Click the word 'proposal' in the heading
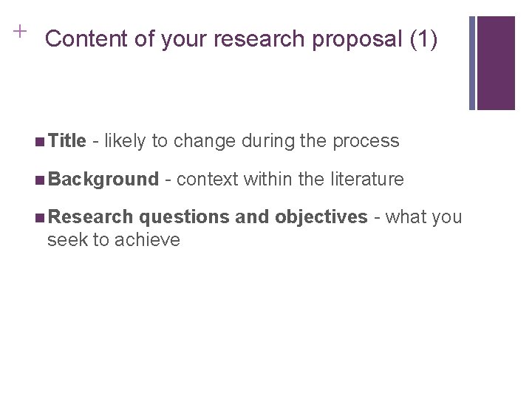This screenshot has width=532, height=399. click(x=357, y=40)
